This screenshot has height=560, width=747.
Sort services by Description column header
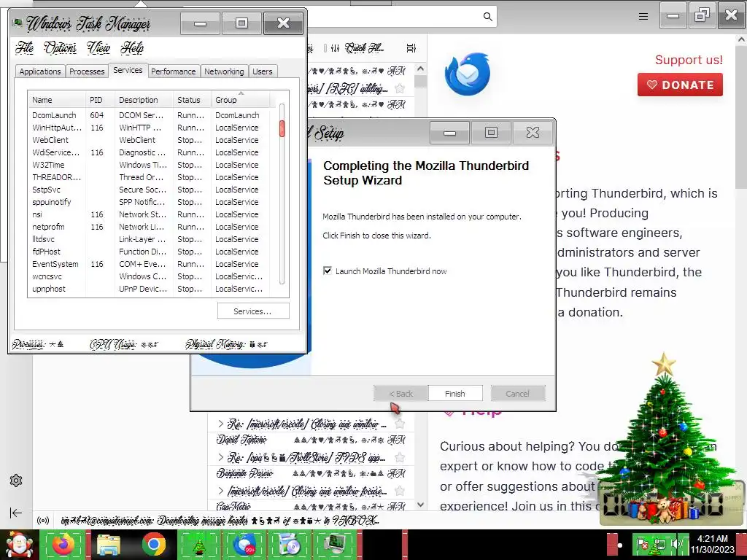click(x=144, y=100)
